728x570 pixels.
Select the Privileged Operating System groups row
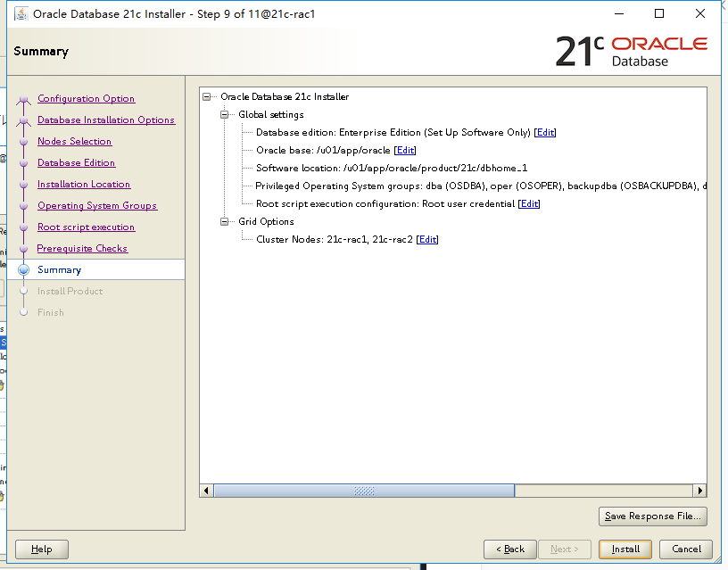[x=481, y=186]
